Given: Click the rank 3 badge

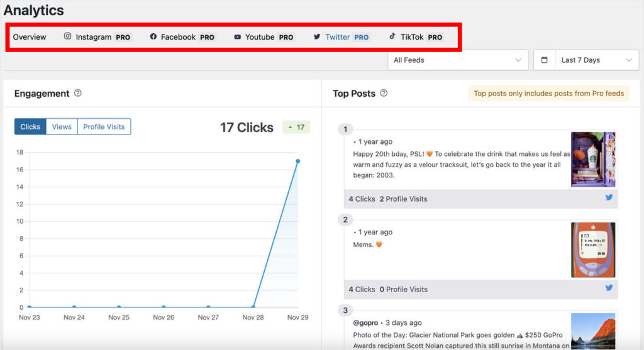Looking at the screenshot, I should tap(345, 310).
